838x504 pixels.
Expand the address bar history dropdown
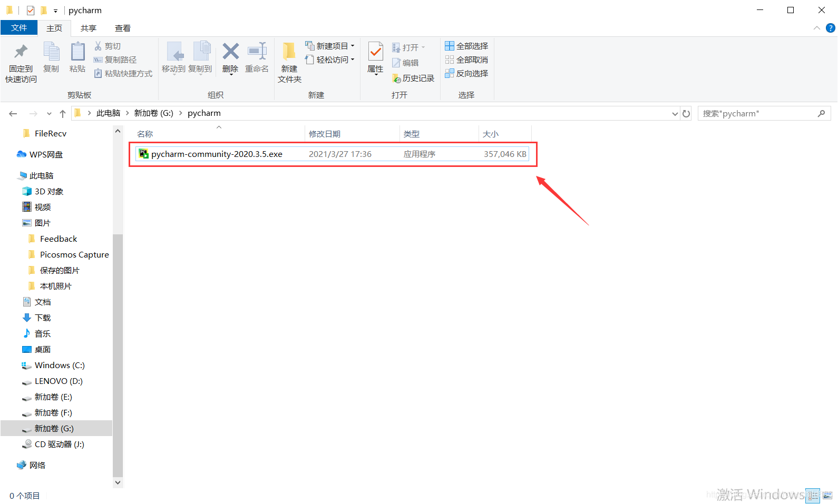pos(675,114)
